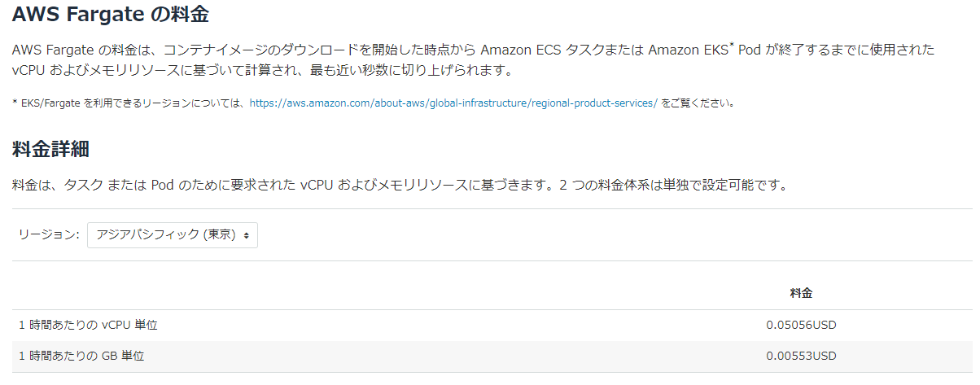Click the footnote asterisk before EKS/Fargate
Image resolution: width=980 pixels, height=385 pixels.
click(x=15, y=103)
